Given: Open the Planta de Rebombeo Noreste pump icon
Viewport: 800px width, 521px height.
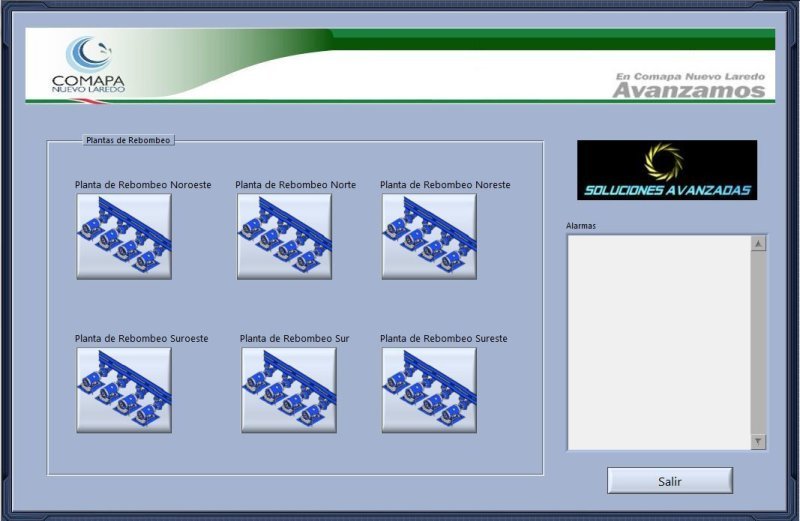Looking at the screenshot, I should tap(429, 236).
